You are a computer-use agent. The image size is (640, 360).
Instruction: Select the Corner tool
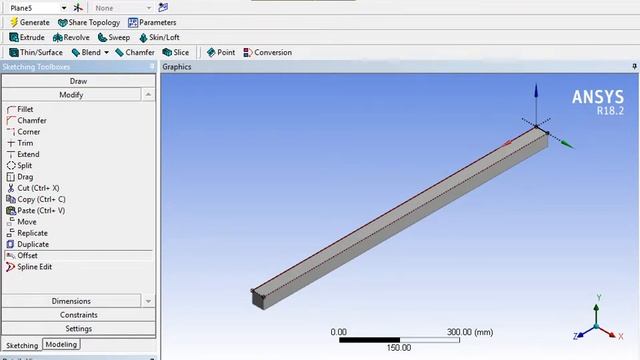(x=23, y=132)
